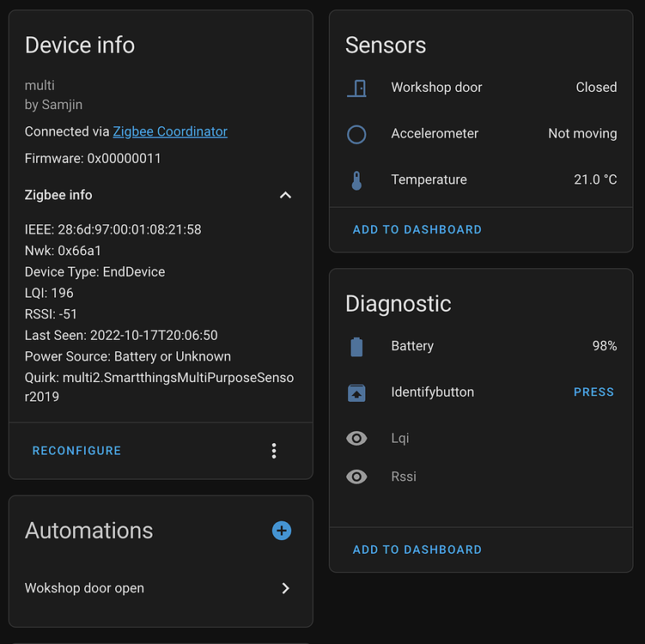The width and height of the screenshot is (645, 644).
Task: Click Power Source: Battery or Unknown
Action: click(128, 356)
